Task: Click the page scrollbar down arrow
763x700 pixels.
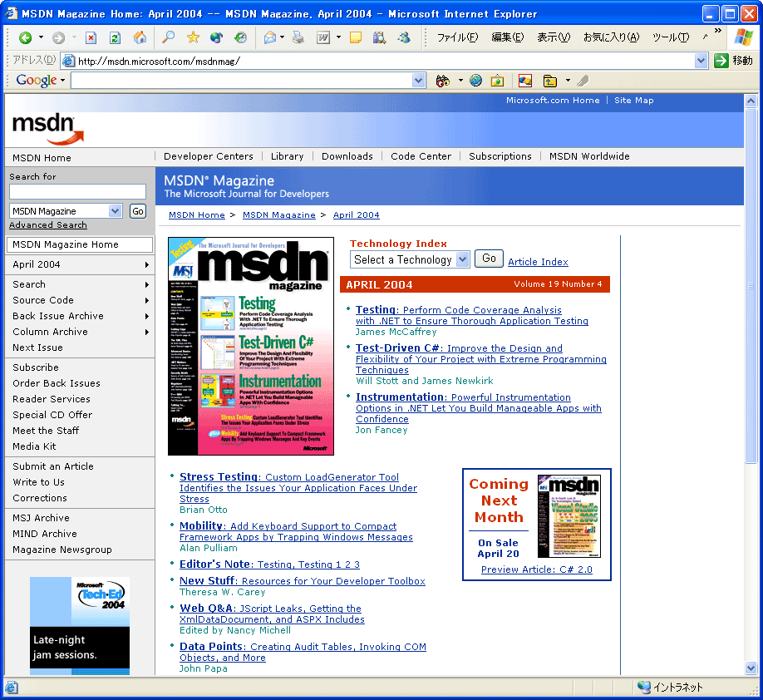Action: (751, 668)
